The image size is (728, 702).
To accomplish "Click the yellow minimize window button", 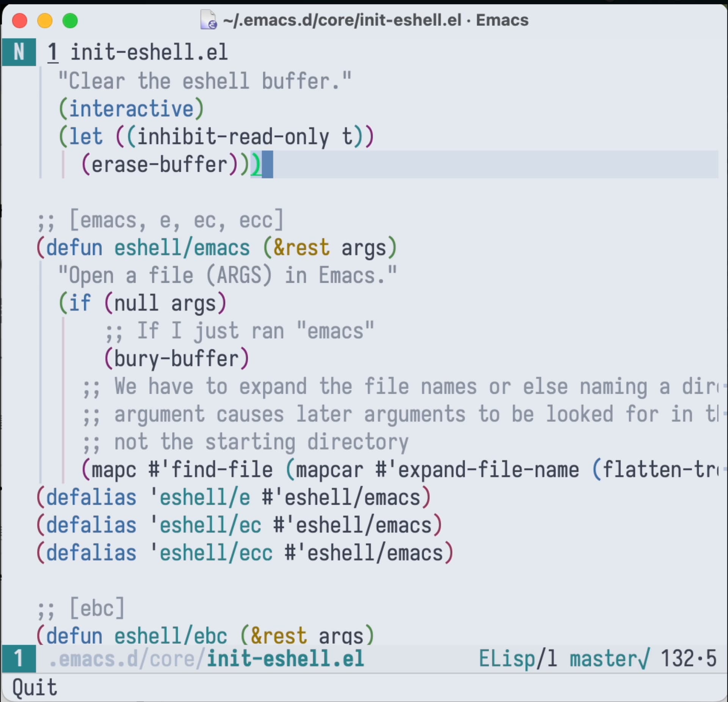I will coord(45,20).
